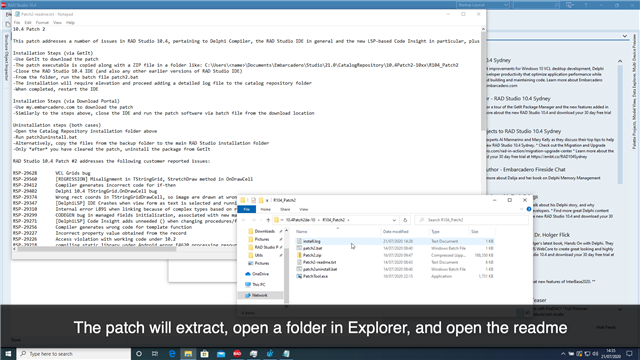Click the RAD Studio IDE search box
Screen dimensions: 640x360
536,5
